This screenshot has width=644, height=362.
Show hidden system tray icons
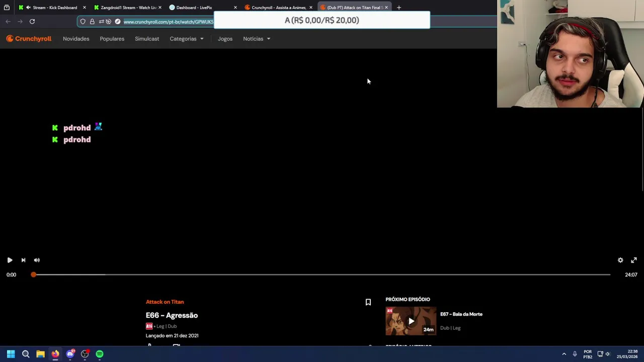tap(564, 354)
